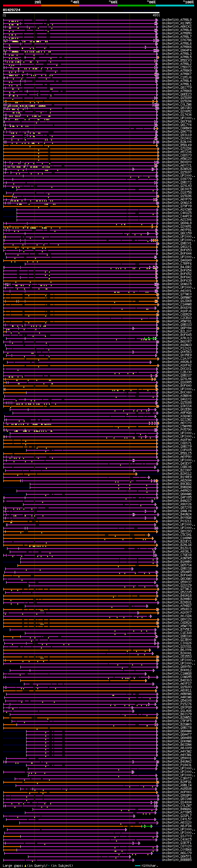This screenshot has height=868, width=197.
Task: Select the UniRef100_B2WJ04 label
Action: (177, 142)
